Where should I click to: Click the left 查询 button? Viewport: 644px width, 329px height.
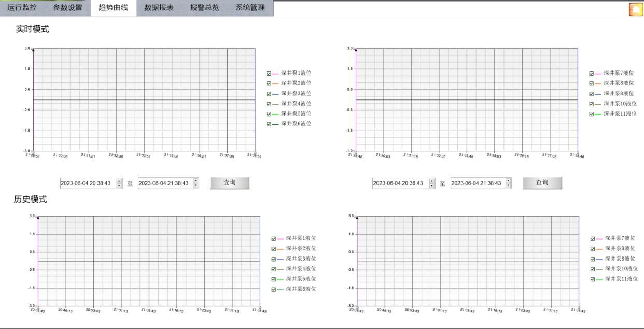tap(229, 183)
